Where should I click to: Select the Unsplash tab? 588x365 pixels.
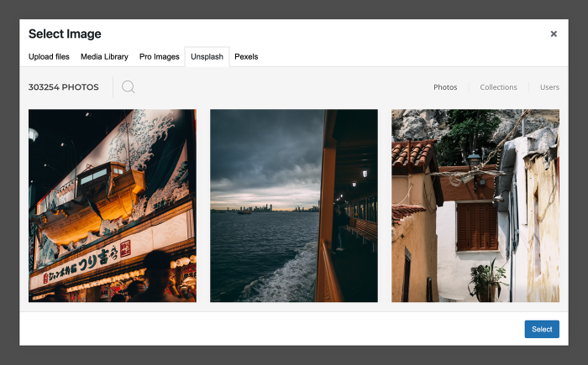(x=207, y=56)
